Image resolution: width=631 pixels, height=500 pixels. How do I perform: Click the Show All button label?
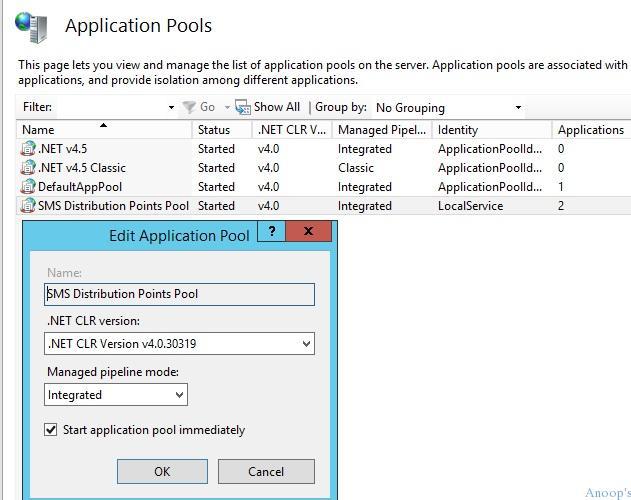click(x=277, y=107)
